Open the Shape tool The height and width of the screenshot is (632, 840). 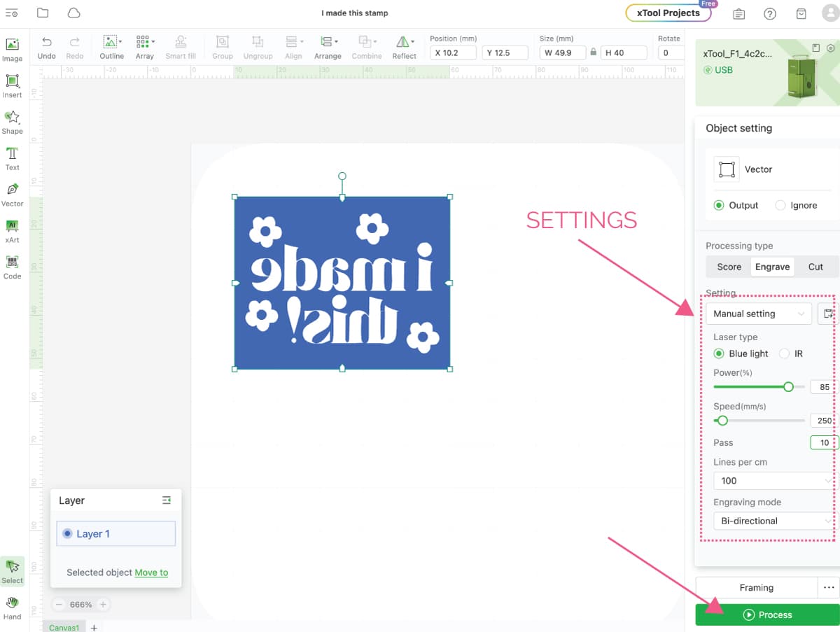coord(12,122)
